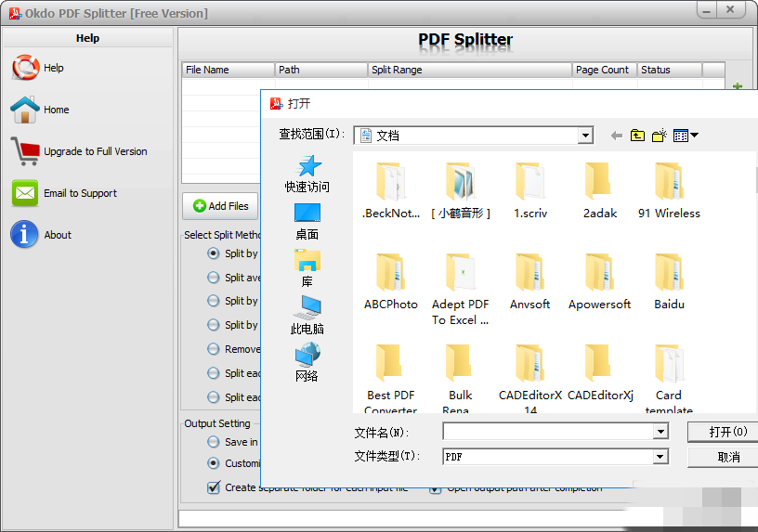Open Help lifebuoy icon in sidebar
The width and height of the screenshot is (758, 532).
pos(26,68)
